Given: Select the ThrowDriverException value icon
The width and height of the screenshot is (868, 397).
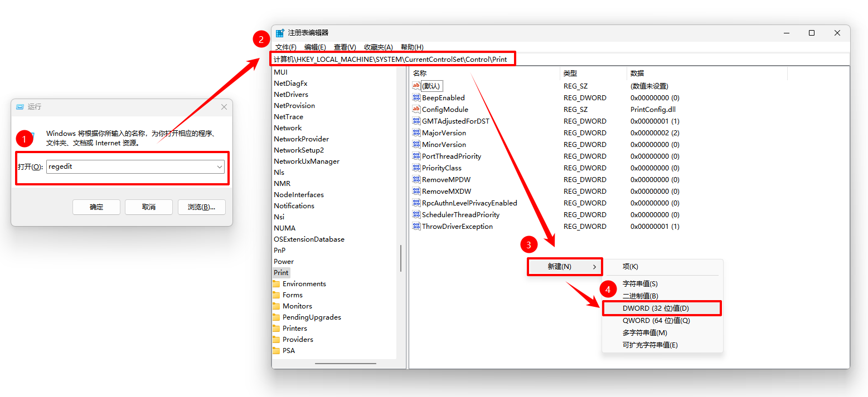Looking at the screenshot, I should (x=416, y=226).
